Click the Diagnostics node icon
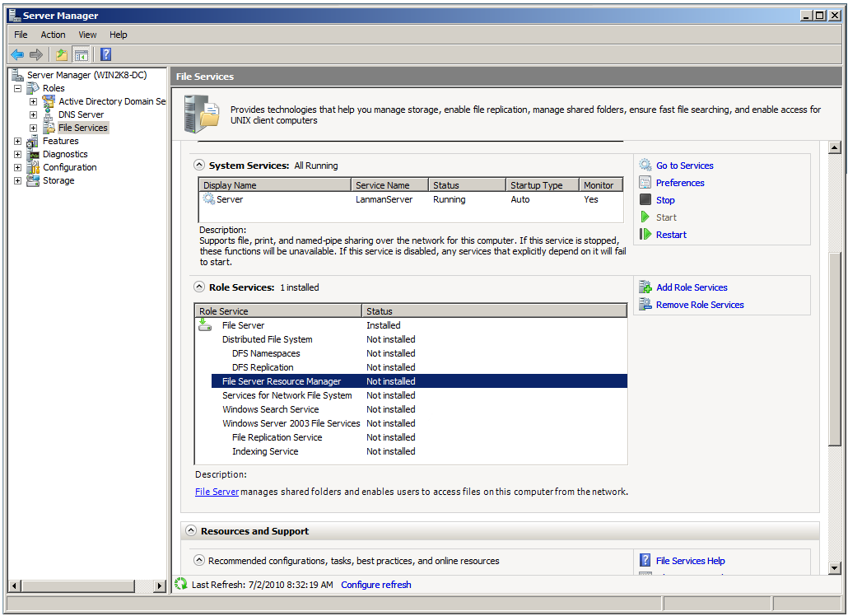The image size is (848, 616). tap(33, 154)
